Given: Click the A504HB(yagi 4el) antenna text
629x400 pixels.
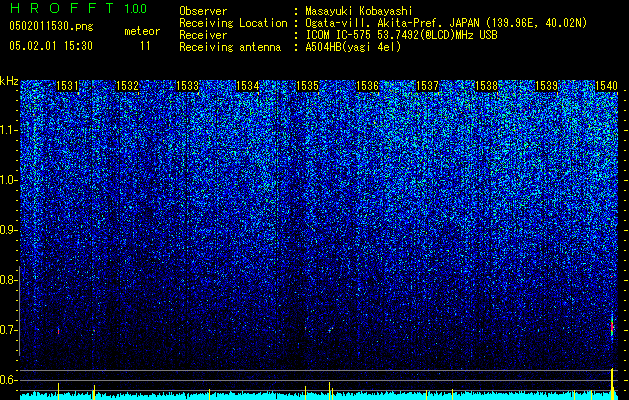Looking at the screenshot, I should point(353,47).
